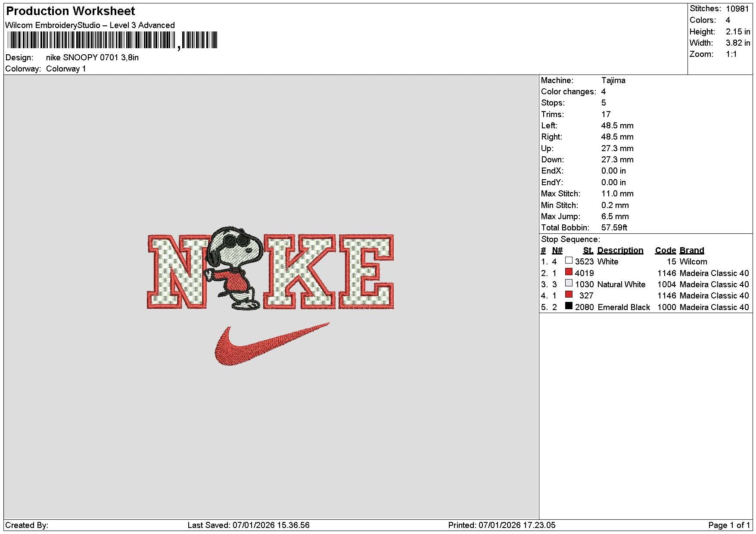Click the 'Printed: 07/01/2026 17.23.05' footer text
Screen dimensions: 756x534
pos(502,525)
